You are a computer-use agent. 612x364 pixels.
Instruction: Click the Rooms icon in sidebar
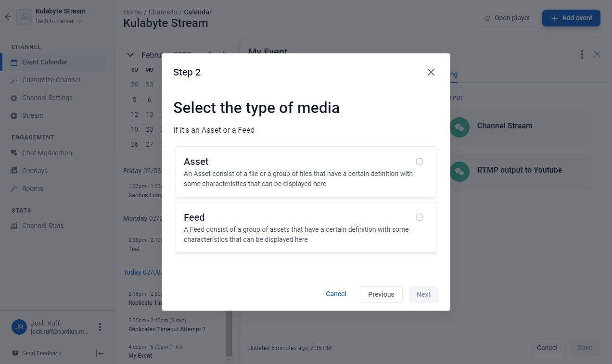tap(14, 188)
